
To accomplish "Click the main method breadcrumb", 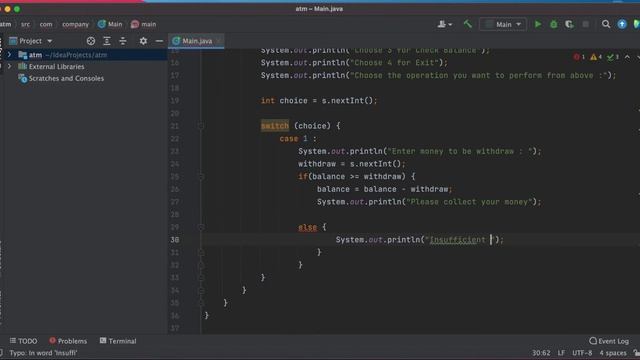I will pos(144,24).
